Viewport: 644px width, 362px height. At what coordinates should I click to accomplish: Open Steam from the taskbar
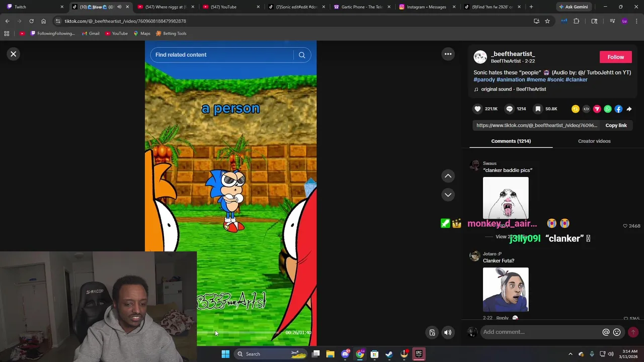click(389, 354)
